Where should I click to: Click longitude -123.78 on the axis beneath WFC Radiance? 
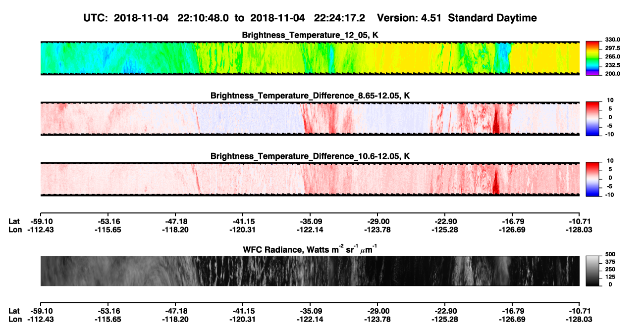[x=377, y=319]
